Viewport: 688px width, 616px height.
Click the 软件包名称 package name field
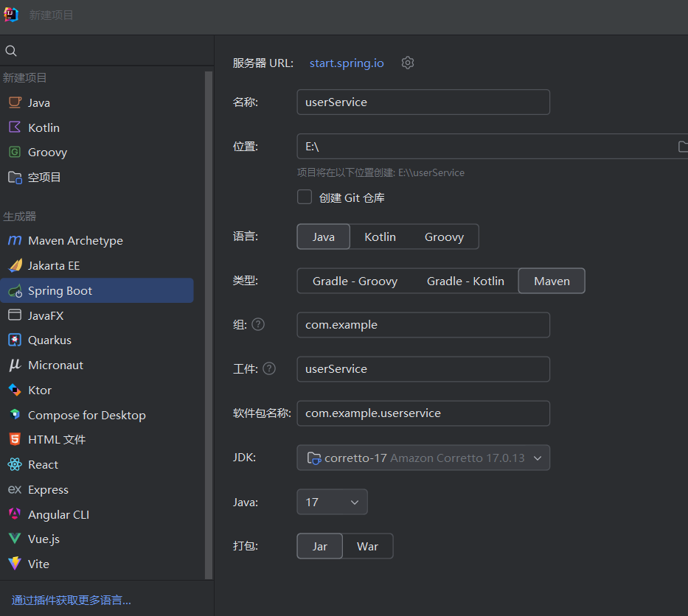pyautogui.click(x=423, y=413)
